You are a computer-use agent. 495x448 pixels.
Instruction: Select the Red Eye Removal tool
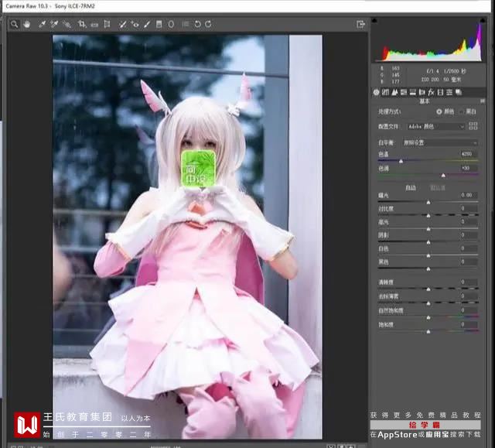(x=135, y=24)
